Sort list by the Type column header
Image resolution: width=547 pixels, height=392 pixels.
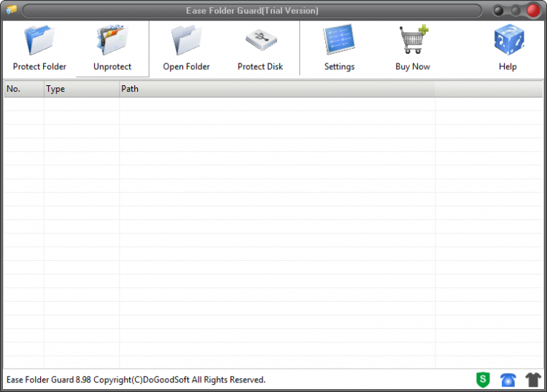[82, 89]
